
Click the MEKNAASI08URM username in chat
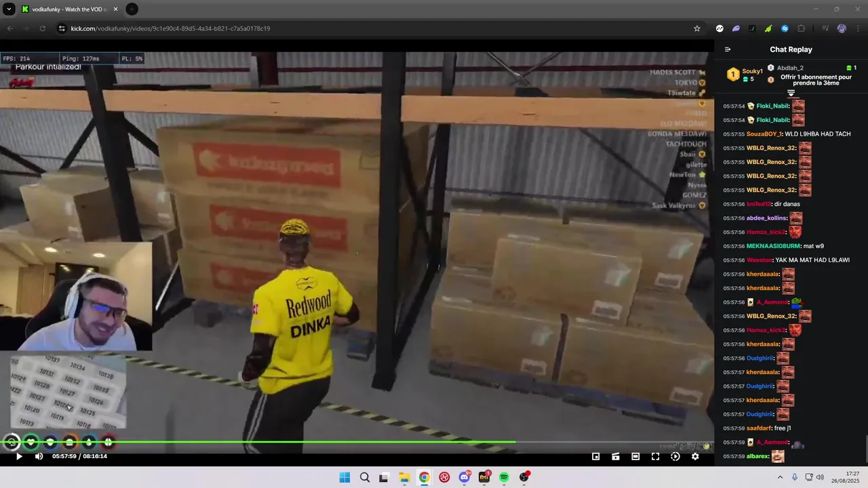tap(772, 246)
